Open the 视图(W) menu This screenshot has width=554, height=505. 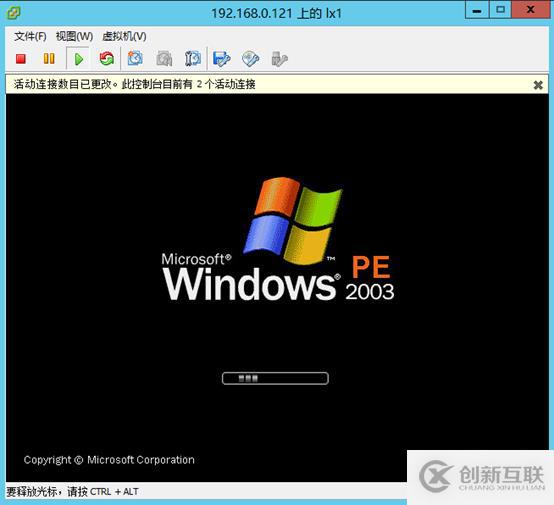coord(74,36)
